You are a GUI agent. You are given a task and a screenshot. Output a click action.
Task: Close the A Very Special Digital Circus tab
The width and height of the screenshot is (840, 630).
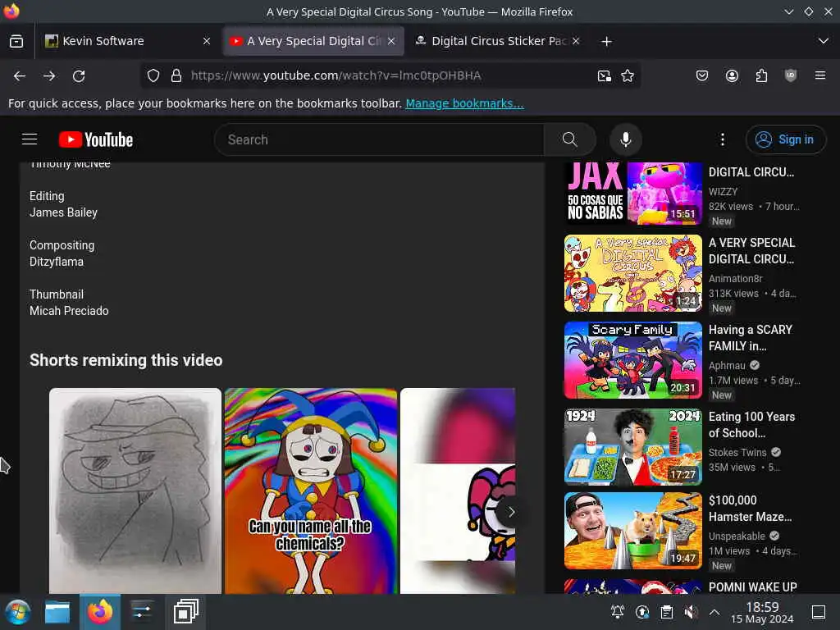[x=391, y=41]
